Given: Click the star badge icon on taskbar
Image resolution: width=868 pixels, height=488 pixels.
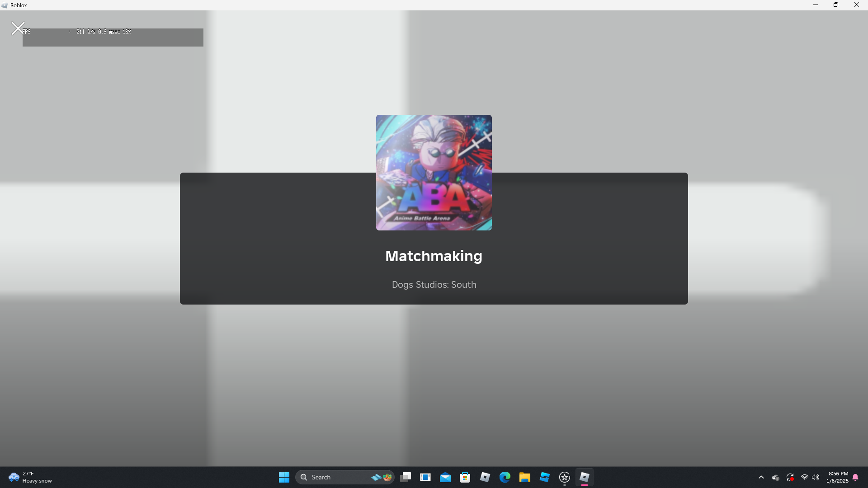Looking at the screenshot, I should (564, 477).
